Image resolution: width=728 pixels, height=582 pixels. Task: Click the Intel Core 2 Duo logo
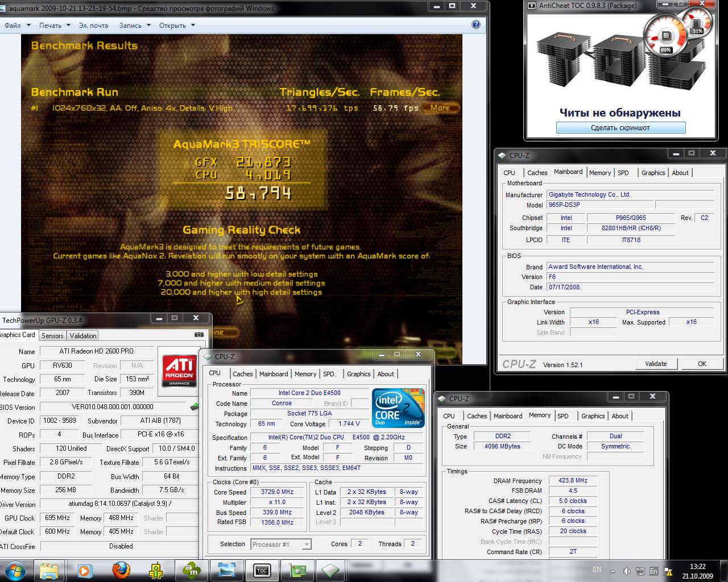click(x=398, y=408)
